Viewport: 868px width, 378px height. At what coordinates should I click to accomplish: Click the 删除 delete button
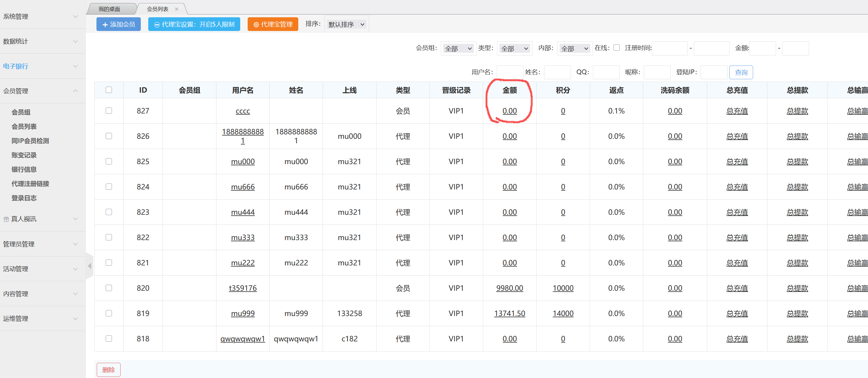pos(108,370)
